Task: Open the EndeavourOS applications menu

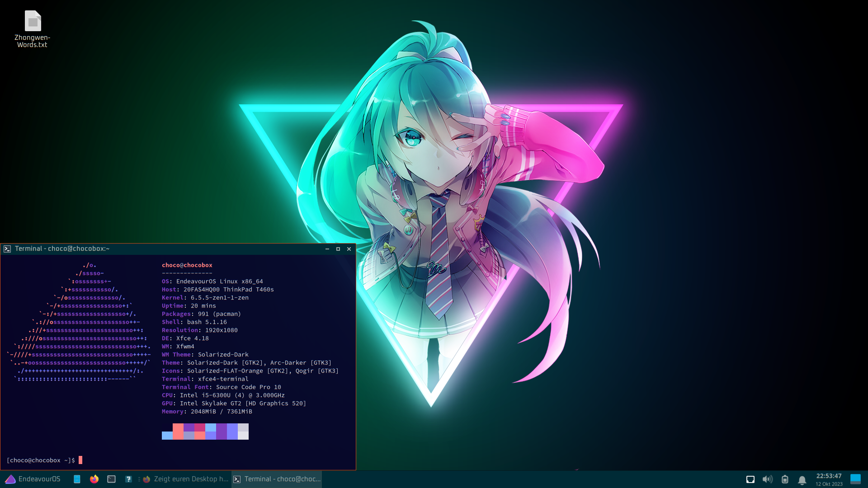Action: (33, 479)
